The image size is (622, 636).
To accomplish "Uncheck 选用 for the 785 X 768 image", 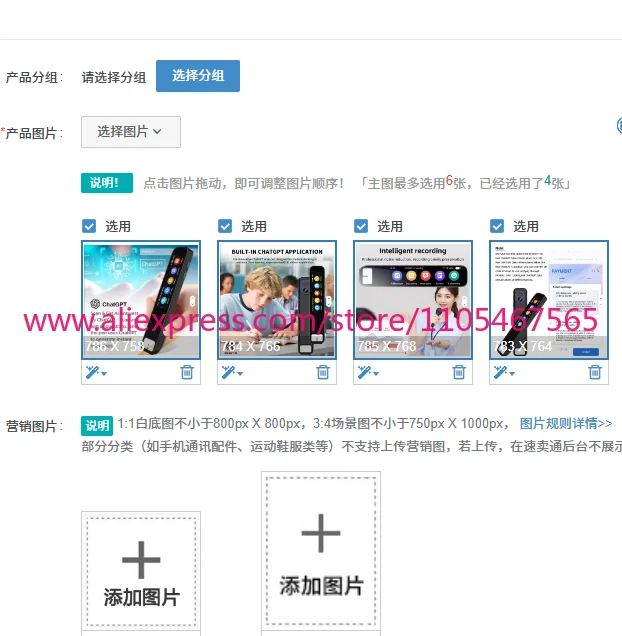I will coord(361,226).
